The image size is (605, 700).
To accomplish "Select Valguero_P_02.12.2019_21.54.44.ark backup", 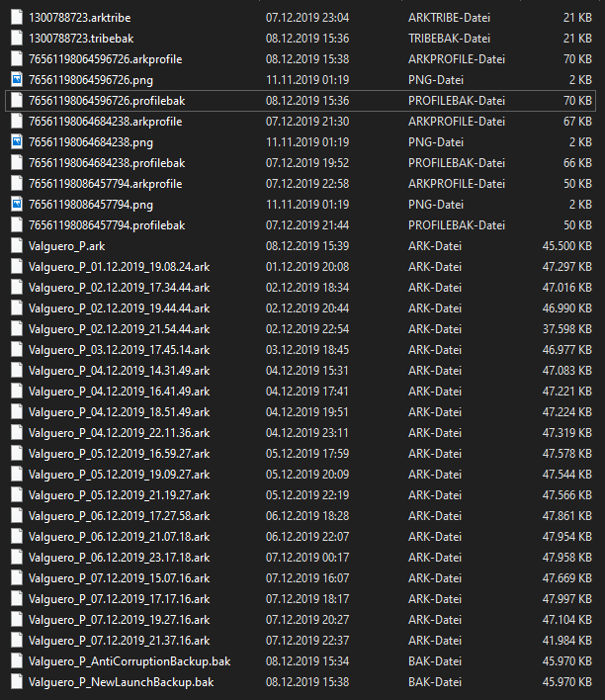I will [x=119, y=328].
